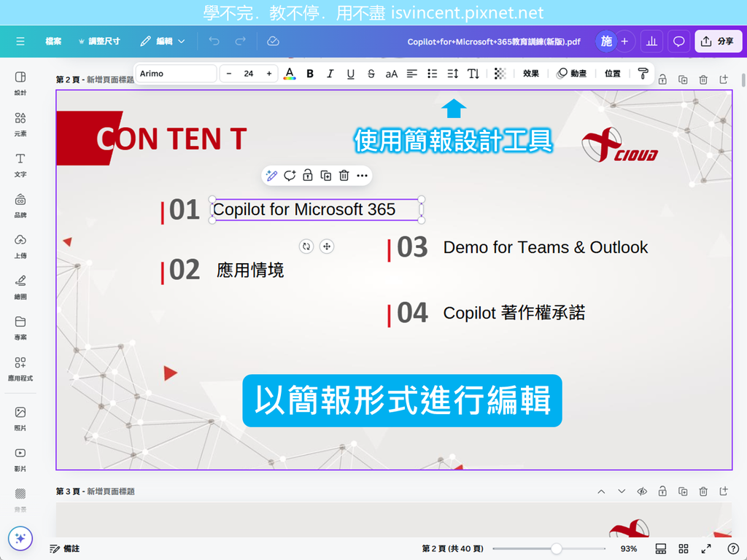Expand the 編輯 editing mode dropdown
This screenshot has width=747, height=560.
pyautogui.click(x=163, y=42)
